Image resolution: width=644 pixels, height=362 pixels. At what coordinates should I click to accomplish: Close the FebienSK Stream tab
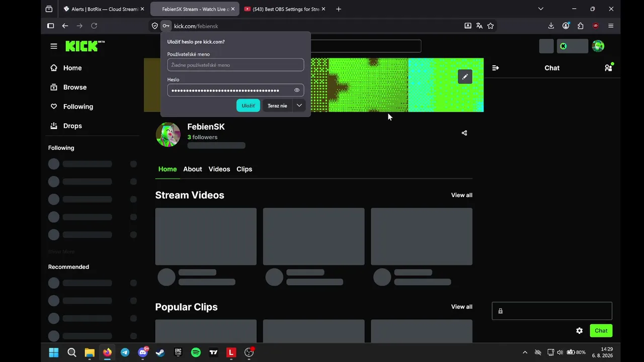pyautogui.click(x=233, y=9)
